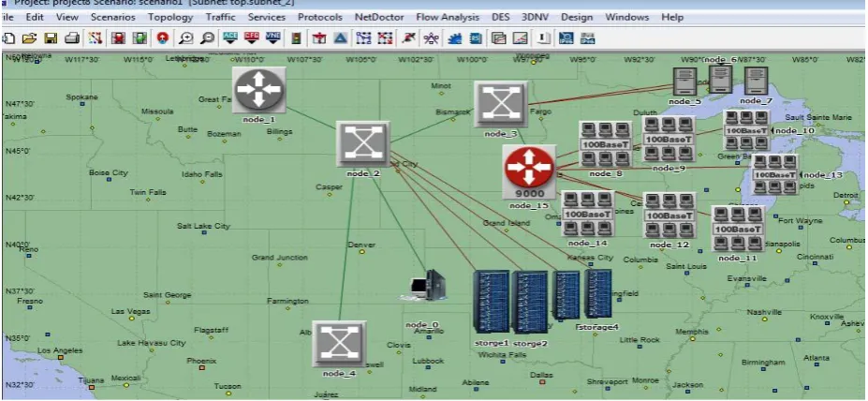Image resolution: width=868 pixels, height=401 pixels.
Task: Open the Scenarios menu
Action: (x=113, y=17)
